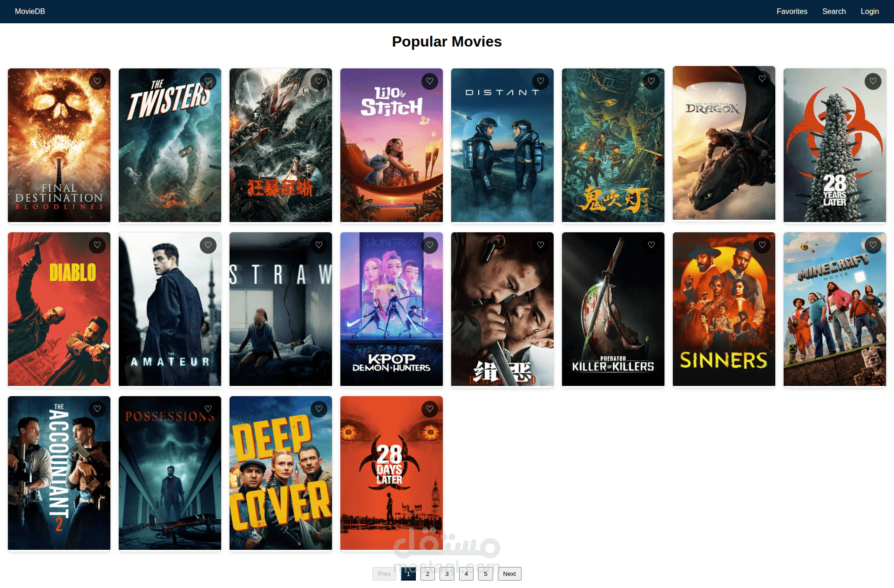Go to page 5 of movies
Image resolution: width=894 pixels, height=588 pixels.
point(486,574)
